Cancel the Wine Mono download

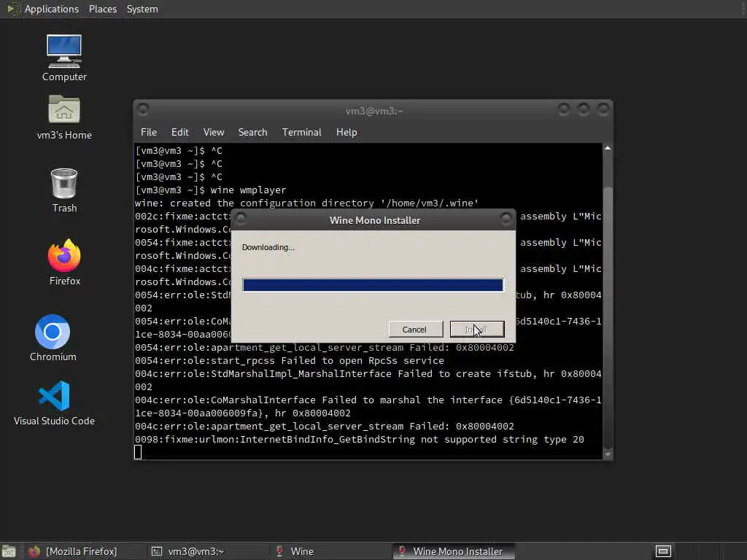tap(415, 329)
